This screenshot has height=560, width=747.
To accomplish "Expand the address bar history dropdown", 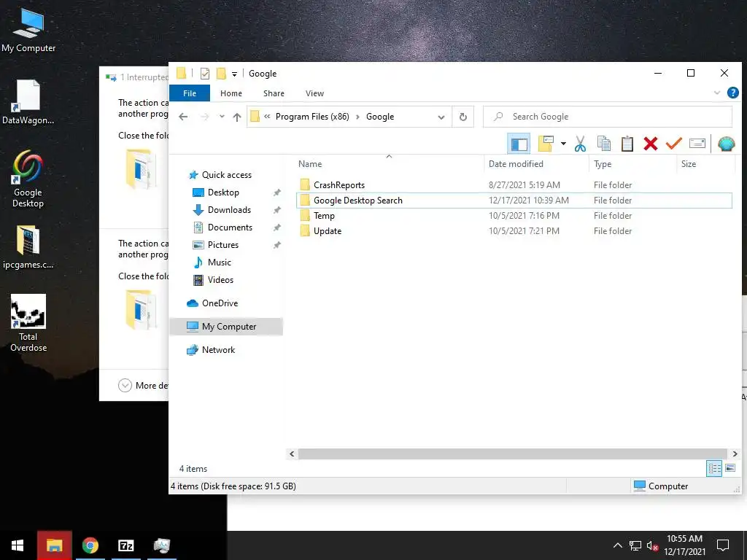I will 441,117.
